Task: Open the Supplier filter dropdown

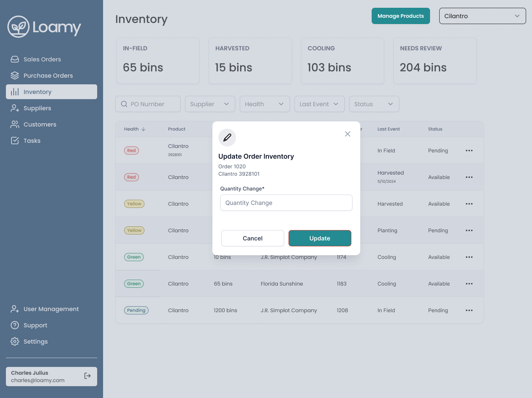Action: click(210, 104)
